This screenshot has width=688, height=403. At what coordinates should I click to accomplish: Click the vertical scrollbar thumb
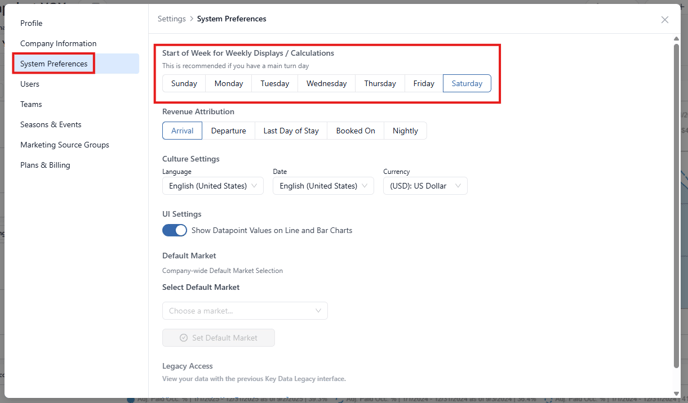tap(676, 205)
